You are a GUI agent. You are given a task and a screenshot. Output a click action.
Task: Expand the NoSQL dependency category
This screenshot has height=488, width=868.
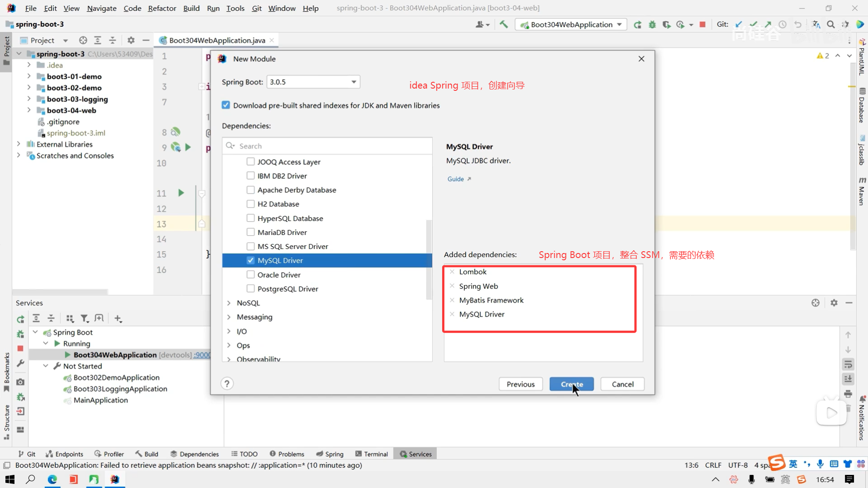pos(229,303)
